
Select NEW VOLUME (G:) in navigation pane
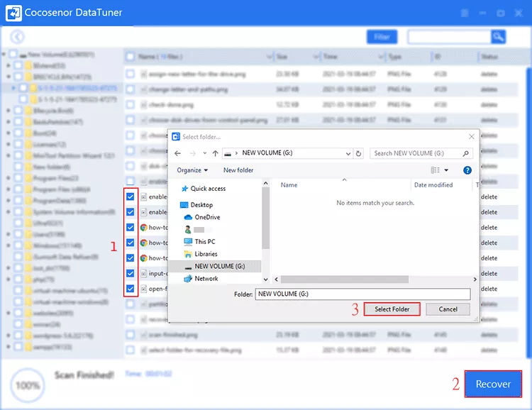(219, 266)
